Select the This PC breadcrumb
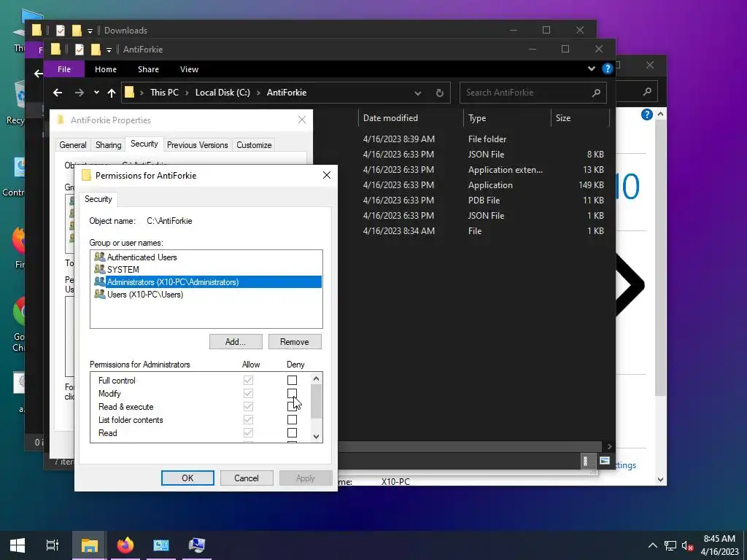Image resolution: width=747 pixels, height=560 pixels. click(x=164, y=93)
